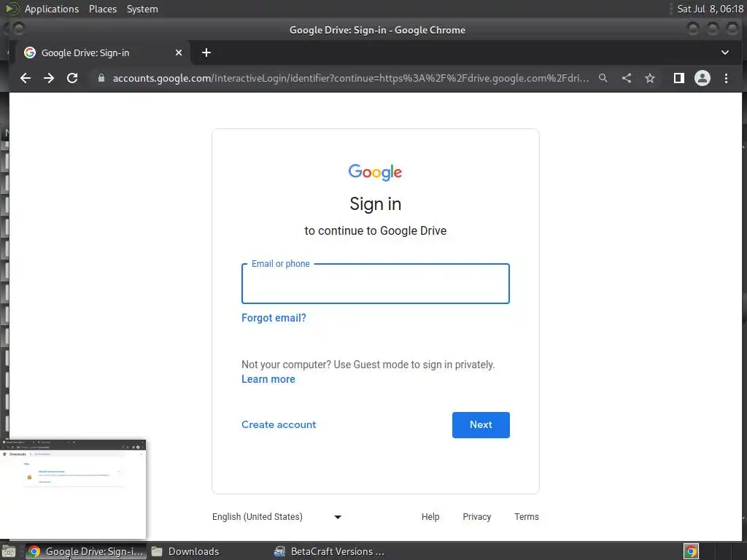Click the window preview thumbnail above taskbar
The height and width of the screenshot is (560, 747).
tap(73, 489)
